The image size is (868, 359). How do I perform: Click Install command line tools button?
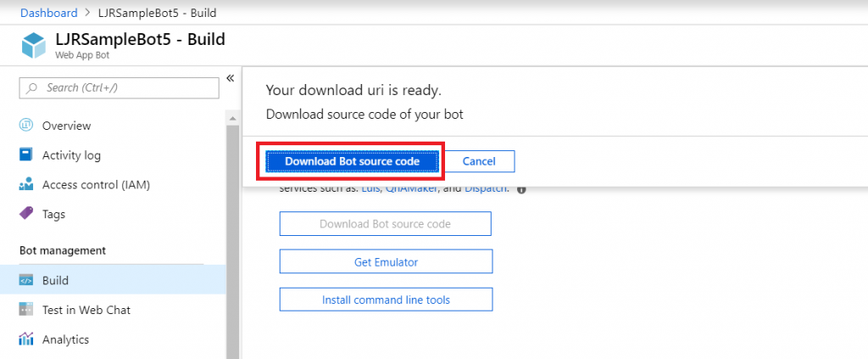[386, 300]
